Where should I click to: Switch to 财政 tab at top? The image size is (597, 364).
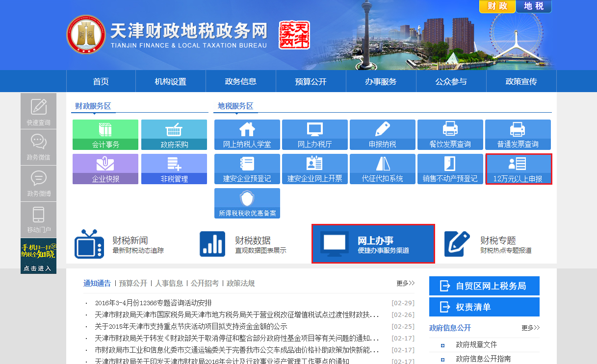click(x=497, y=6)
